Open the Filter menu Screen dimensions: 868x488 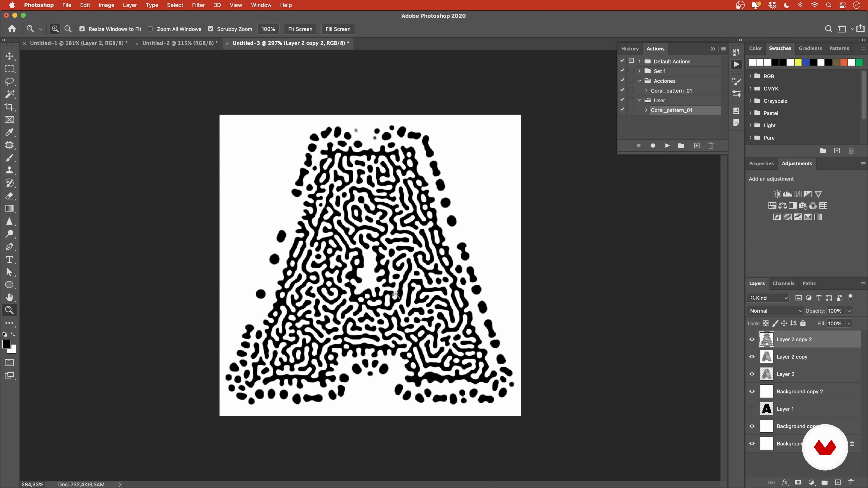(198, 5)
